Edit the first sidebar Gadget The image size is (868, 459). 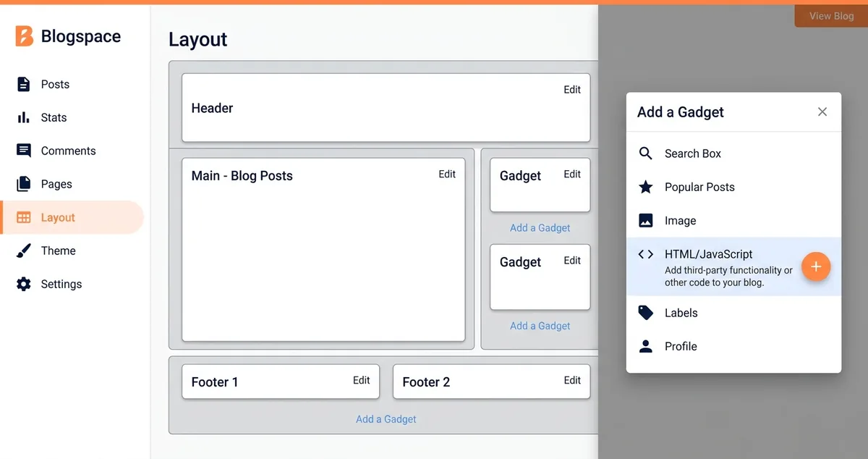[572, 174]
